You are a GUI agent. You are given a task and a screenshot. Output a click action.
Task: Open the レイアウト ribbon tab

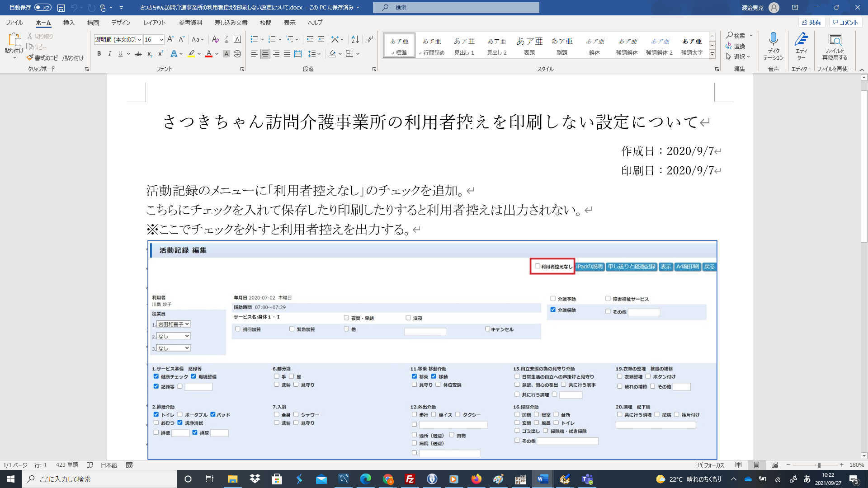pos(154,23)
